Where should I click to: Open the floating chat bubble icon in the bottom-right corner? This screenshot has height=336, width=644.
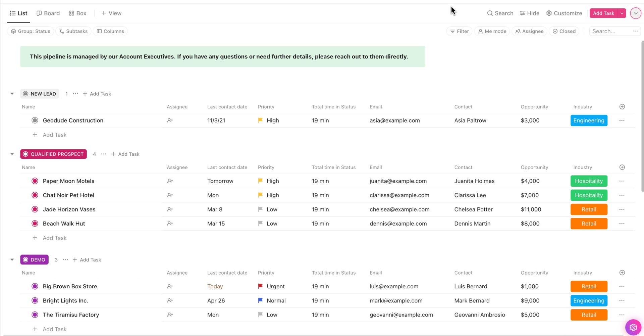633,327
